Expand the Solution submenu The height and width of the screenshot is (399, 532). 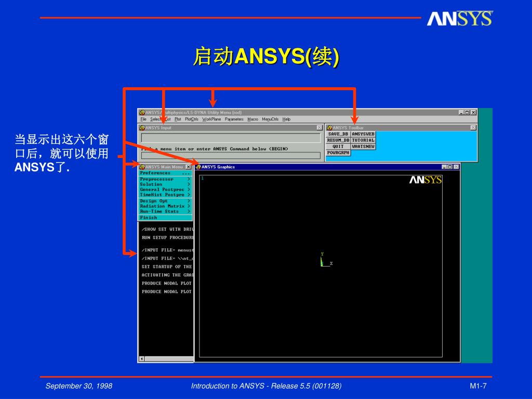click(165, 184)
